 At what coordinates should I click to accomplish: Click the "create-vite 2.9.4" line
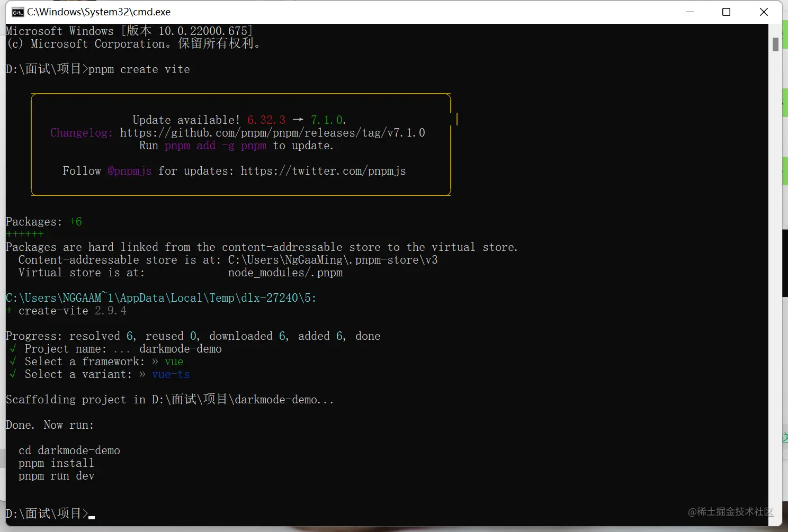(66, 311)
